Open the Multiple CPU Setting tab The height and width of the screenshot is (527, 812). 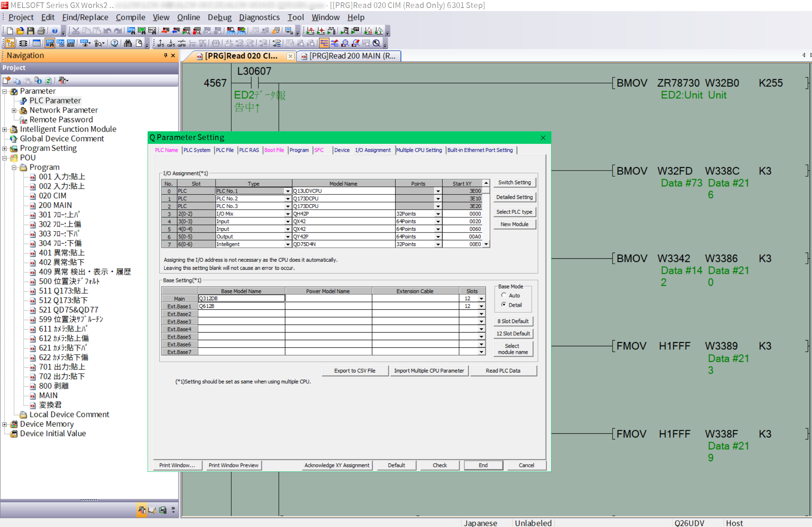click(419, 150)
